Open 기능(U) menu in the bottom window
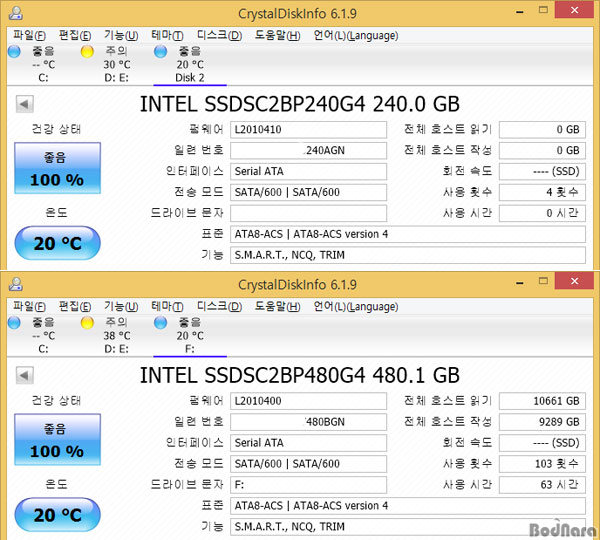This screenshot has width=600, height=540. click(121, 307)
